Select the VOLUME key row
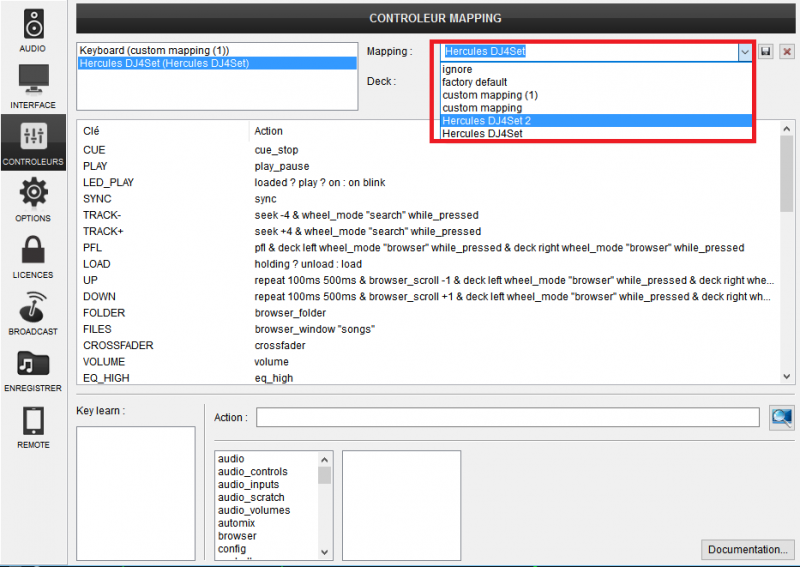The height and width of the screenshot is (567, 800). coord(429,362)
